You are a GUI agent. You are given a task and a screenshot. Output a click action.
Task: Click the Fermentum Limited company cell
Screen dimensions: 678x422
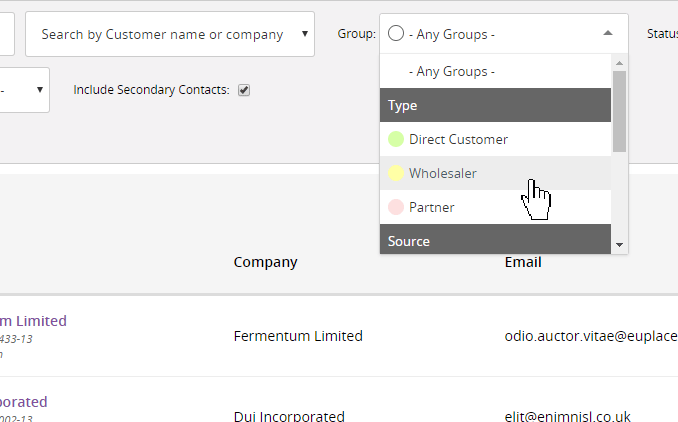pyautogui.click(x=298, y=336)
